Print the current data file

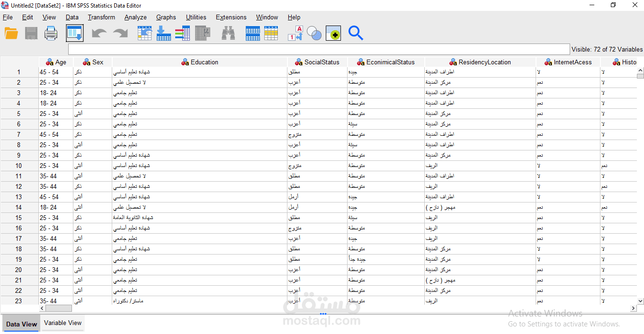51,33
